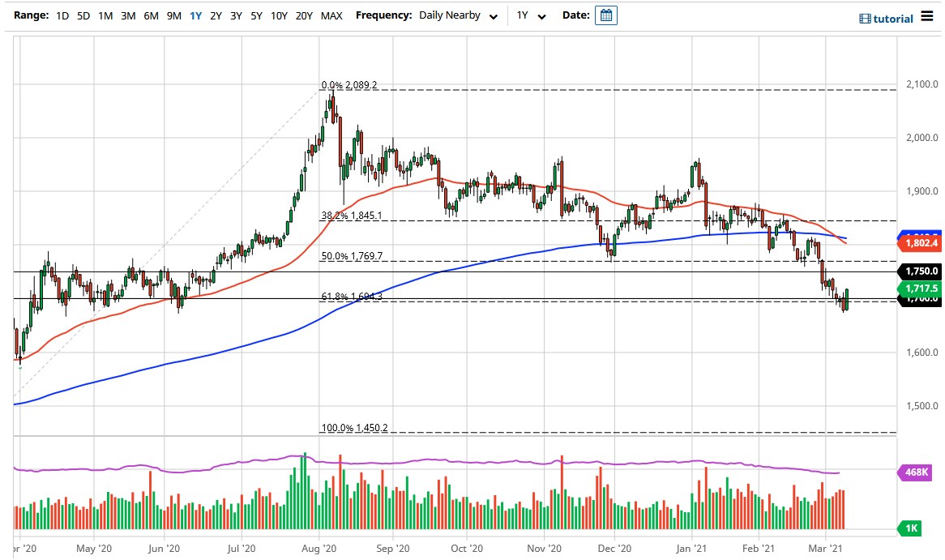Set range to 2Y

[x=216, y=15]
